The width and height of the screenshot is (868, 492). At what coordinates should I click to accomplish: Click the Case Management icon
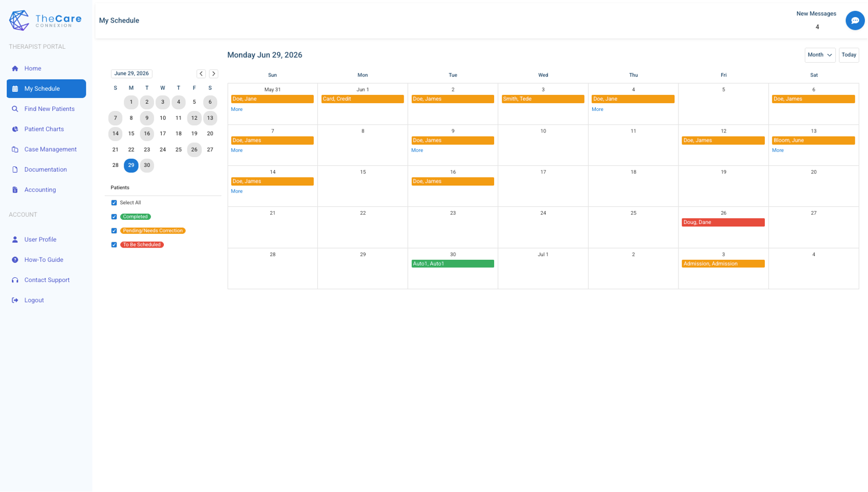click(x=15, y=149)
